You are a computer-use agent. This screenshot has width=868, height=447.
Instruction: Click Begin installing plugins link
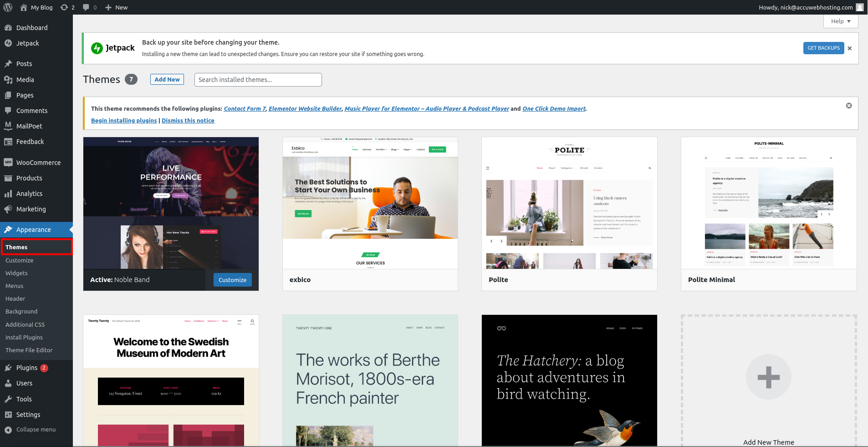(124, 120)
